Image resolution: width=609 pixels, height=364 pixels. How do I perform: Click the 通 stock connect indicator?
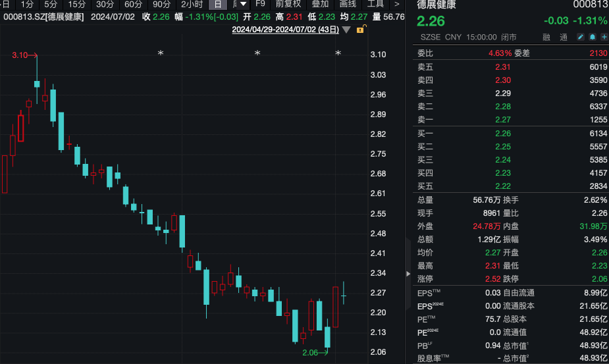click(564, 38)
